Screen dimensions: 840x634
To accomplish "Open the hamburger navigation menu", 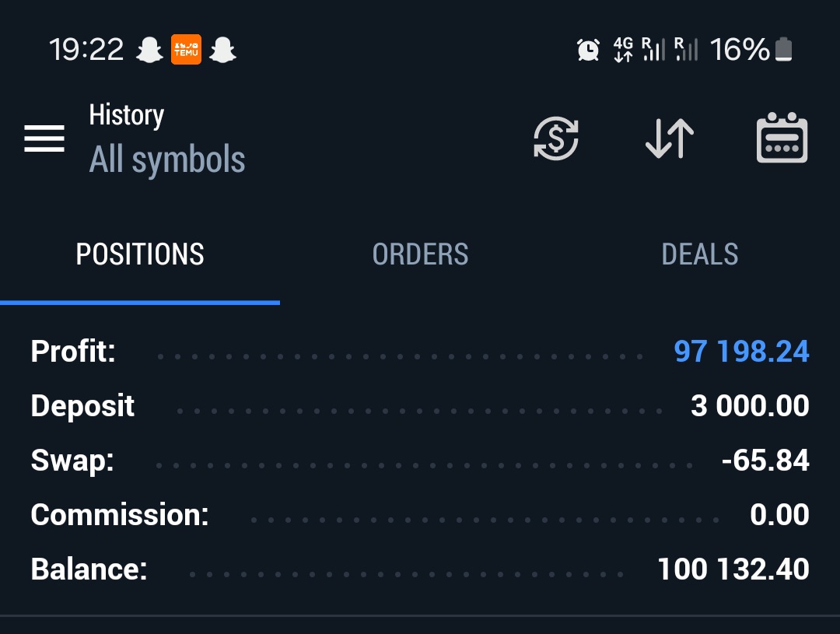I will pos(44,139).
